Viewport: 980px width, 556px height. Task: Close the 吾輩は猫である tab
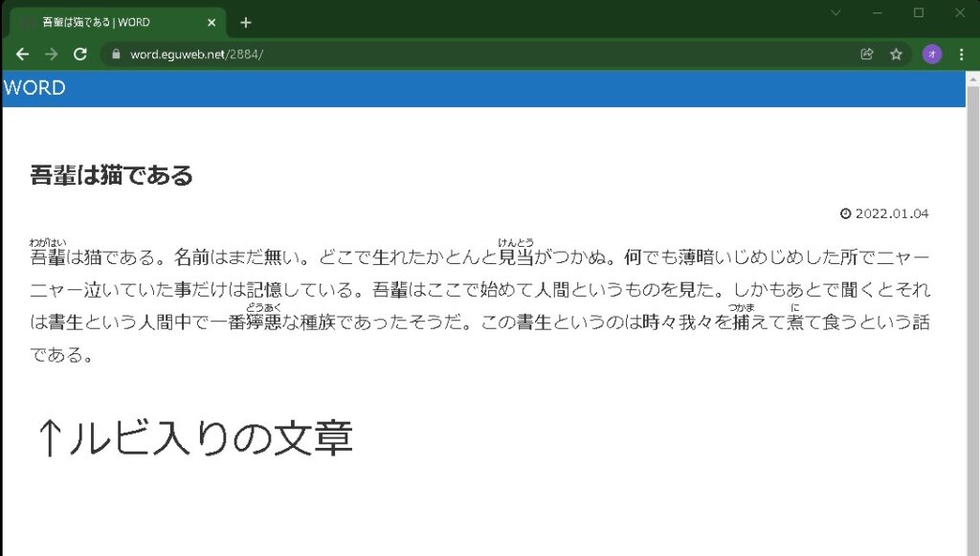[x=212, y=22]
